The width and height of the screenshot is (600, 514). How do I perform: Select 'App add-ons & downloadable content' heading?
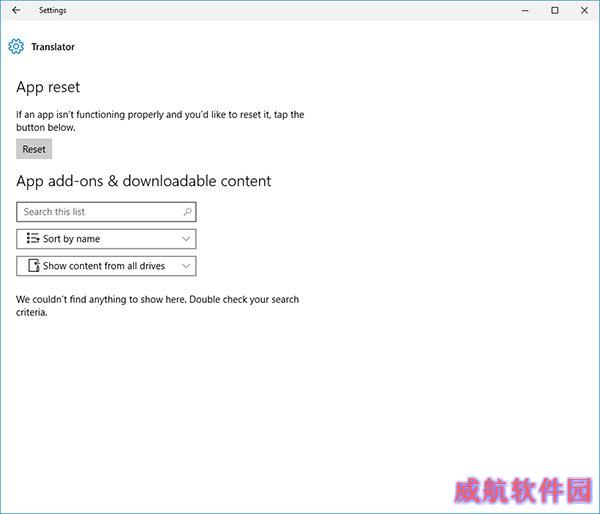tap(144, 181)
